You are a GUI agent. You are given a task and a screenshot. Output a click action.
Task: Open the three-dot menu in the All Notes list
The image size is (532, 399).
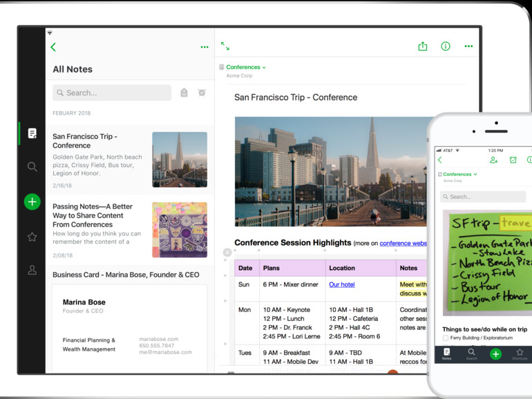point(205,47)
